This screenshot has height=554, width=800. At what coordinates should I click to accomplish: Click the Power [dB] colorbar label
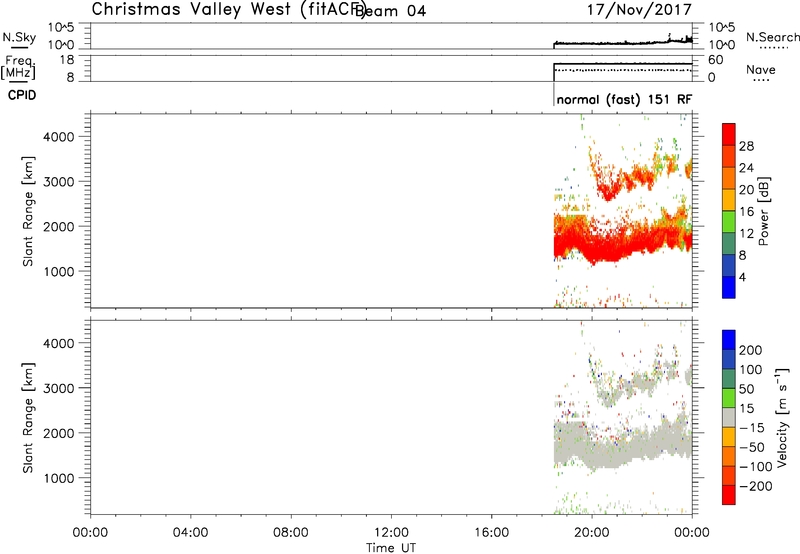tap(763, 211)
